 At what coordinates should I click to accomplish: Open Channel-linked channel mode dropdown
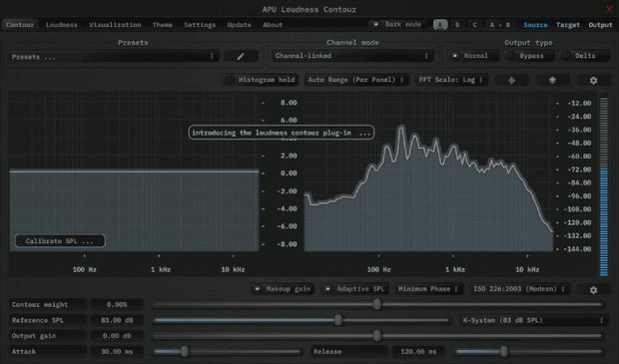pos(352,56)
